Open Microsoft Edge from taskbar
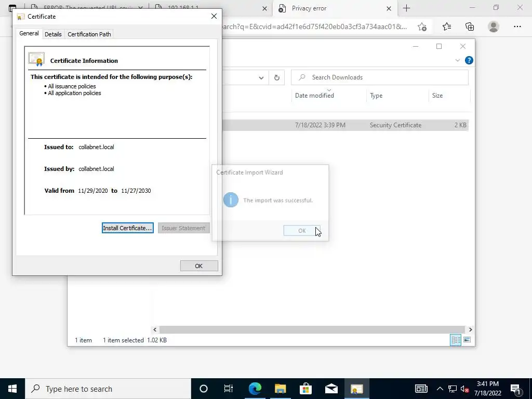 pos(255,389)
